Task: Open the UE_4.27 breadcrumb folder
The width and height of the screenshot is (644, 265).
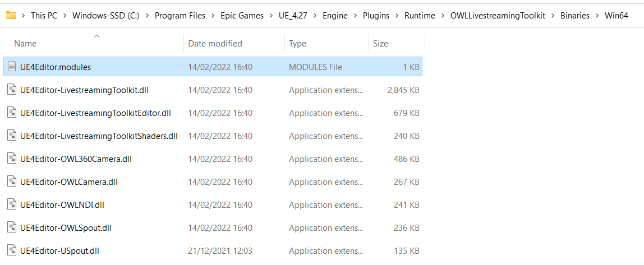Action: click(x=293, y=16)
